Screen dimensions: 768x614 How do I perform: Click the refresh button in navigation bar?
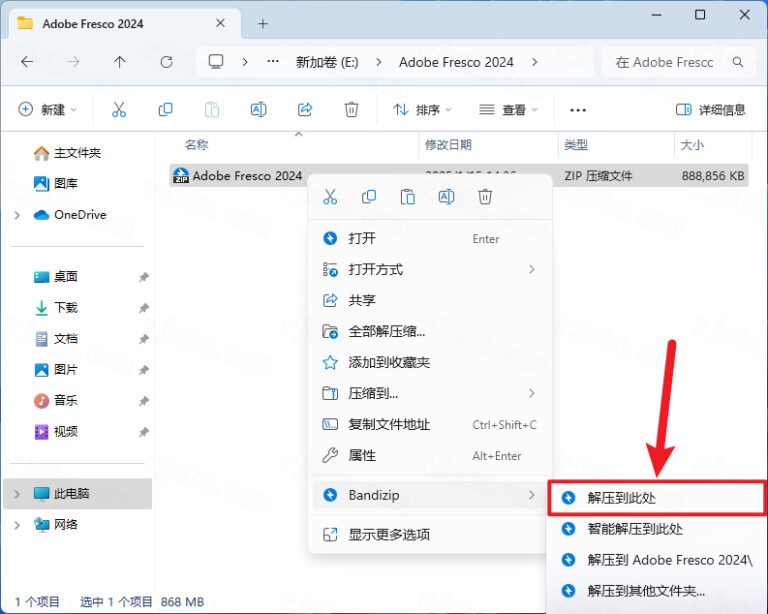166,62
